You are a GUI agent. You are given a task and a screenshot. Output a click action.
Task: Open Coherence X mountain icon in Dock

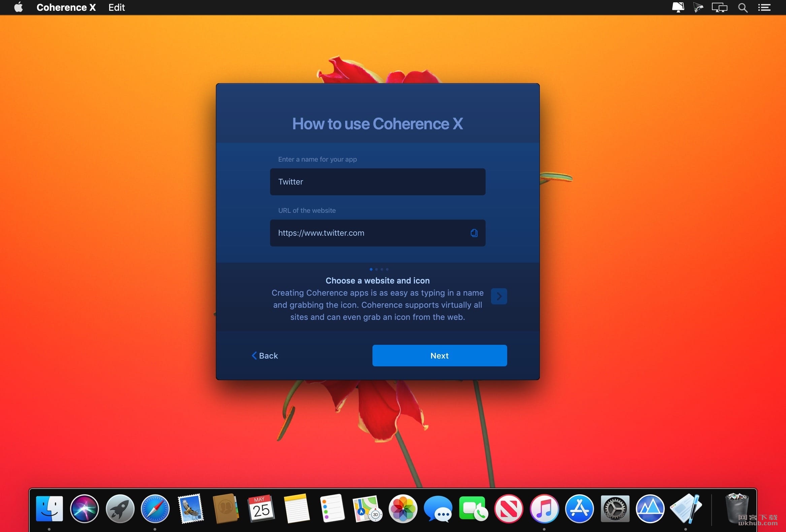click(650, 508)
